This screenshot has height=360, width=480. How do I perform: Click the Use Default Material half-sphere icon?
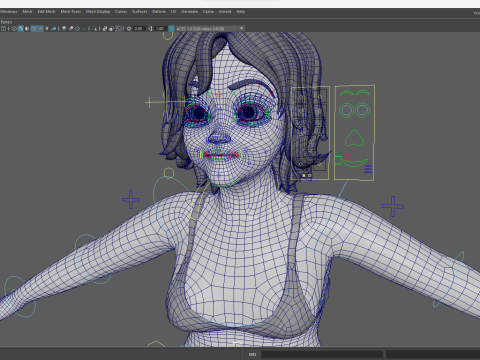pyautogui.click(x=27, y=29)
